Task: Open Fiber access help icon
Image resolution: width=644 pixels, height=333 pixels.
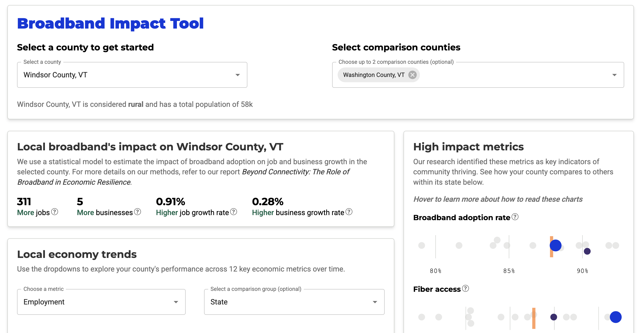Action: 465,288
